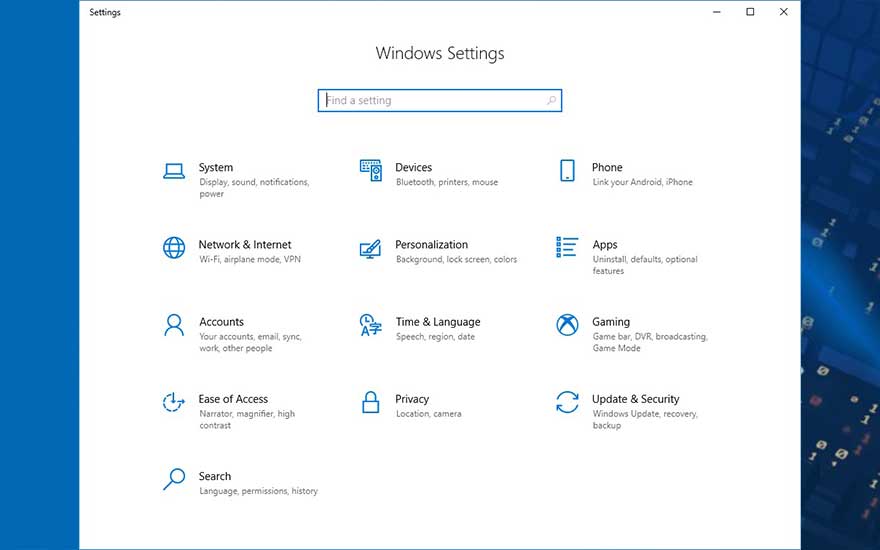Go to the Devices category title

[x=414, y=167]
